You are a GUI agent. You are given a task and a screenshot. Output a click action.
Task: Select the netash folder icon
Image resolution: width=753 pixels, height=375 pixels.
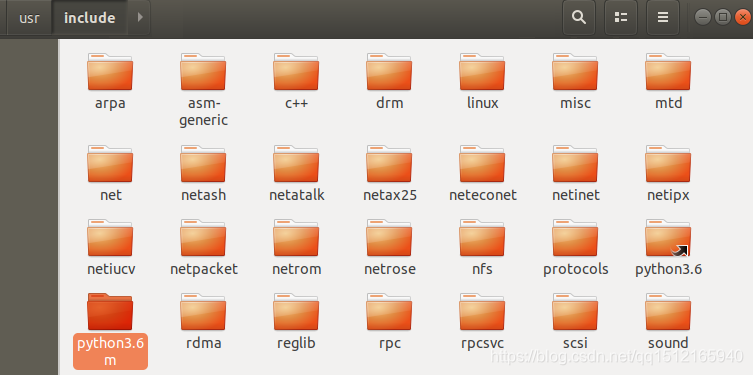(203, 164)
